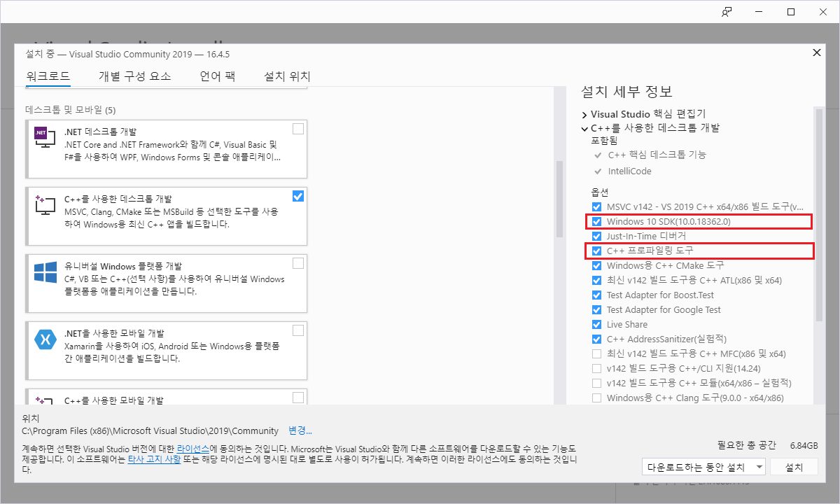This screenshot has height=504, width=840.
Task: Uncheck Windows 10 SDK(10.0.18362.0)
Action: 597,221
